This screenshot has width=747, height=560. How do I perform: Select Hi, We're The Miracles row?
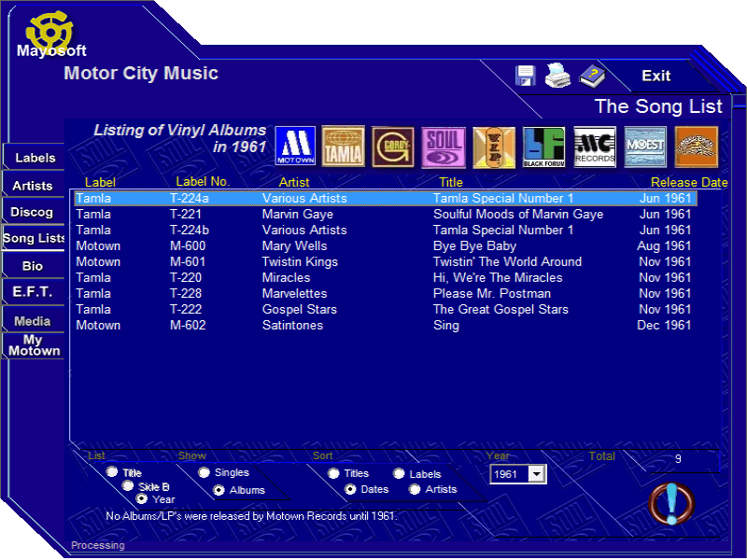pyautogui.click(x=386, y=277)
